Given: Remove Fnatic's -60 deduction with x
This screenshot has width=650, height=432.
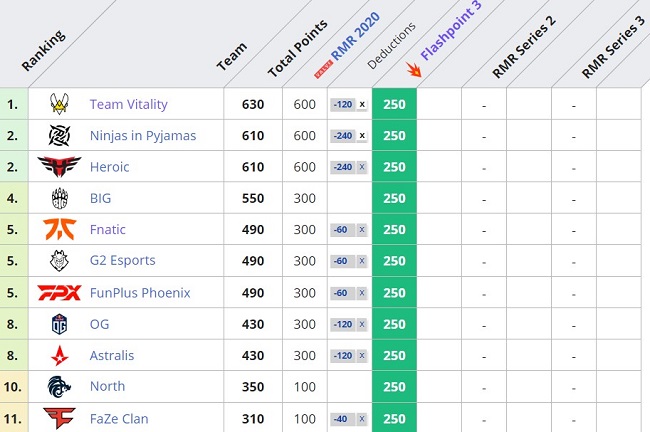Looking at the screenshot, I should pos(362,230).
